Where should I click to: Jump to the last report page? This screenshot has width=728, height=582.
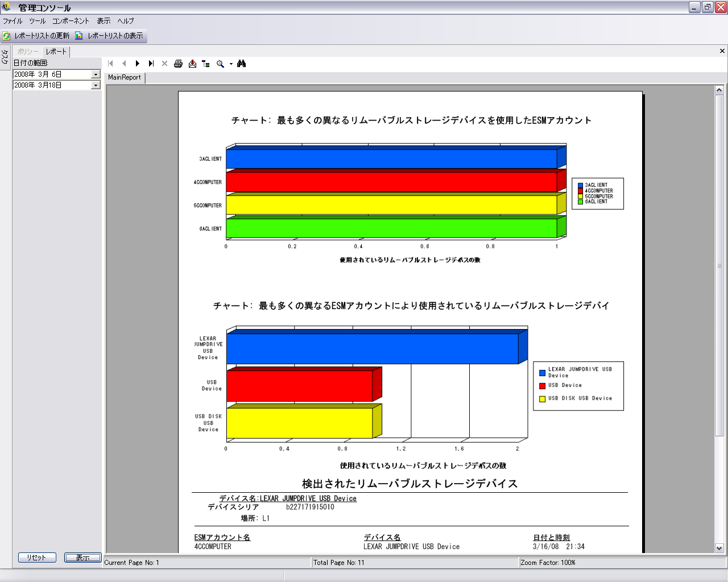[151, 64]
